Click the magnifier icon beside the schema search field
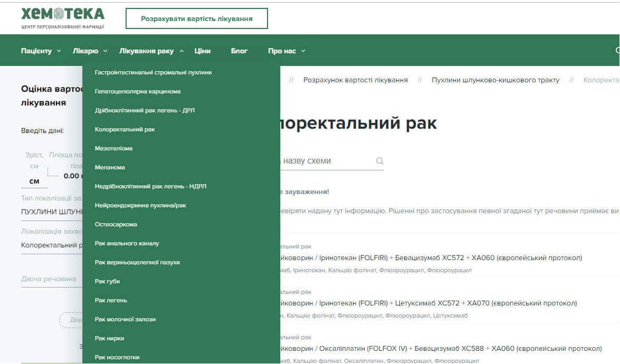Viewport: 620px width, 364px height. tap(380, 160)
